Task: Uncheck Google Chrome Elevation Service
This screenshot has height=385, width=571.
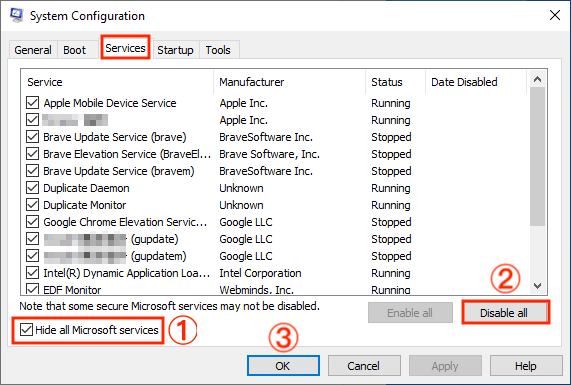Action: [32, 222]
